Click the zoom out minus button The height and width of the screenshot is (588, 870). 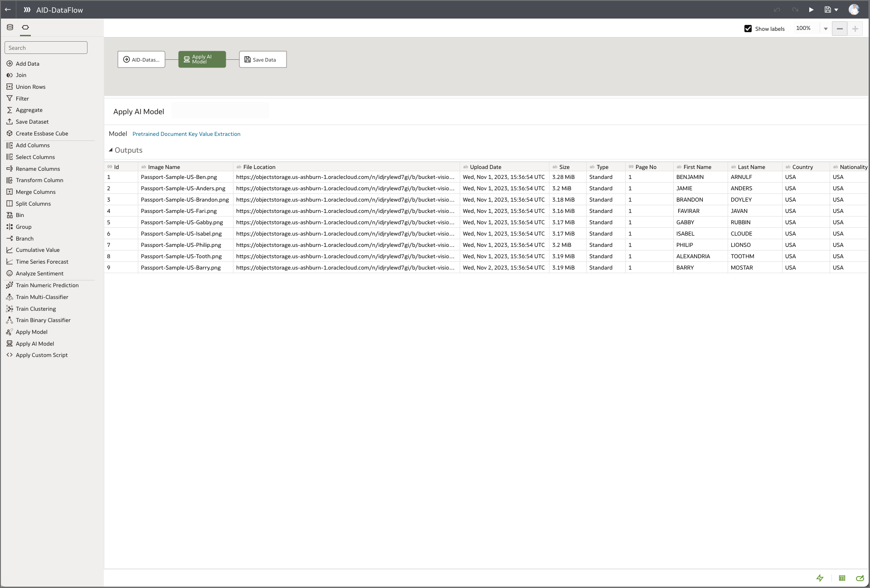840,28
